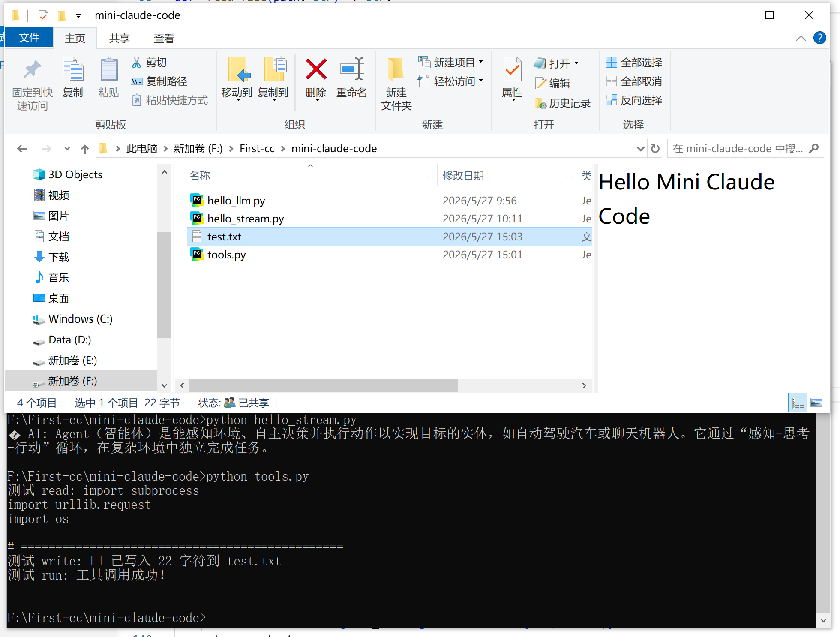Click the Cut (剪切) scissors icon

pos(136,63)
